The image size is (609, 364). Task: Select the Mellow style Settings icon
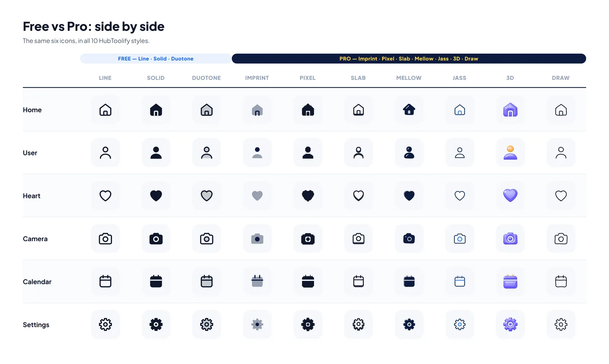click(x=409, y=324)
